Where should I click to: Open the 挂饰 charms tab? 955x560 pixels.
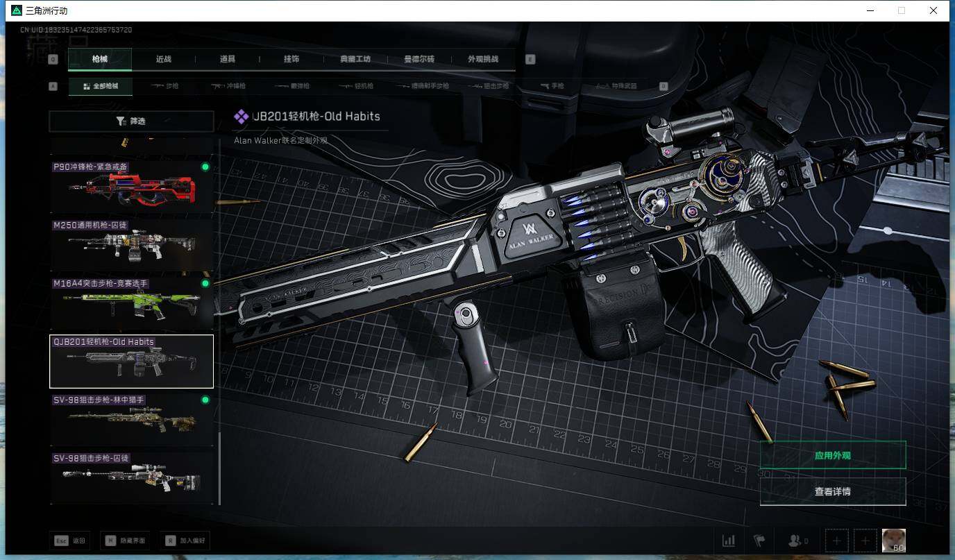pos(291,59)
